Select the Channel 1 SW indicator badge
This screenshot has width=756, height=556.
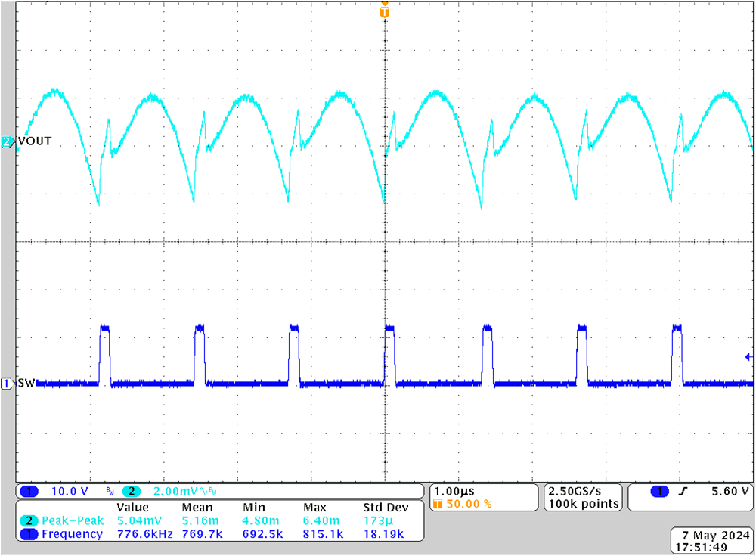(5, 384)
